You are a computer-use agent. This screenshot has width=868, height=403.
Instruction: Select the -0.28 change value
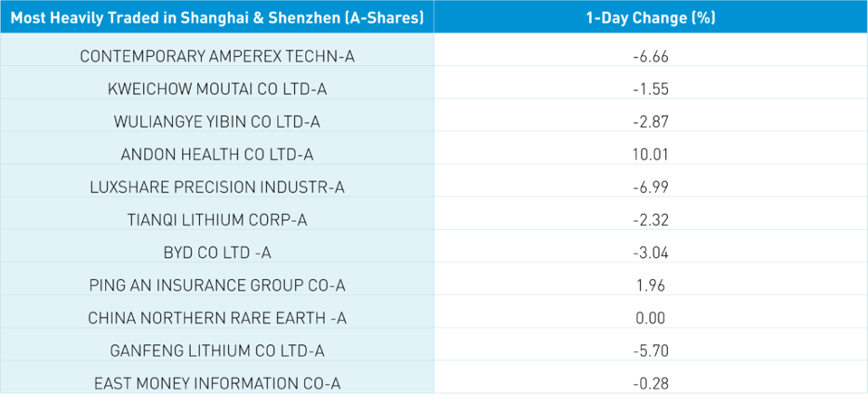(650, 383)
